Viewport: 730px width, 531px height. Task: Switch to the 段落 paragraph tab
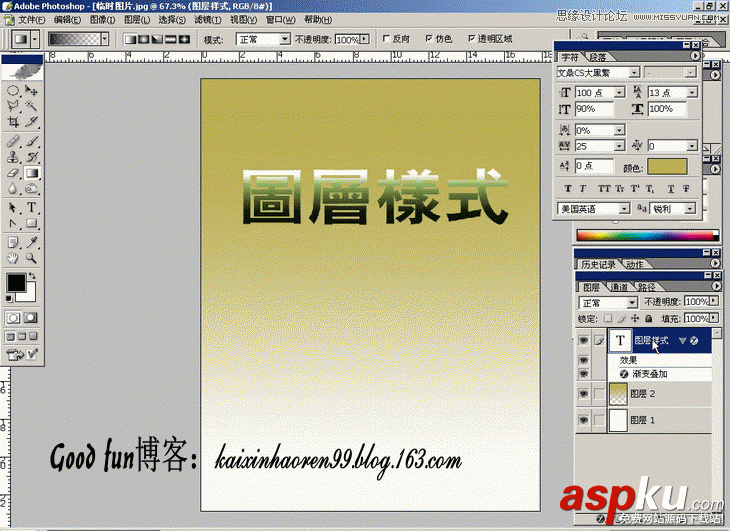[598, 57]
